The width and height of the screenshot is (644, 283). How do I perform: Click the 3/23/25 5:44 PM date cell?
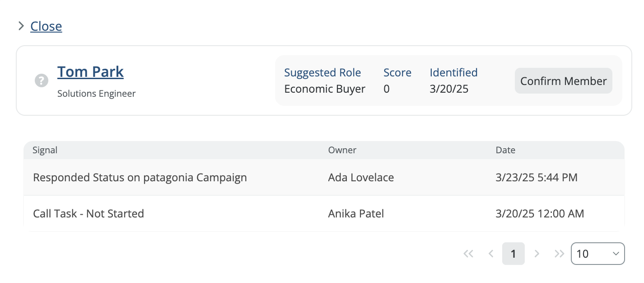click(537, 178)
